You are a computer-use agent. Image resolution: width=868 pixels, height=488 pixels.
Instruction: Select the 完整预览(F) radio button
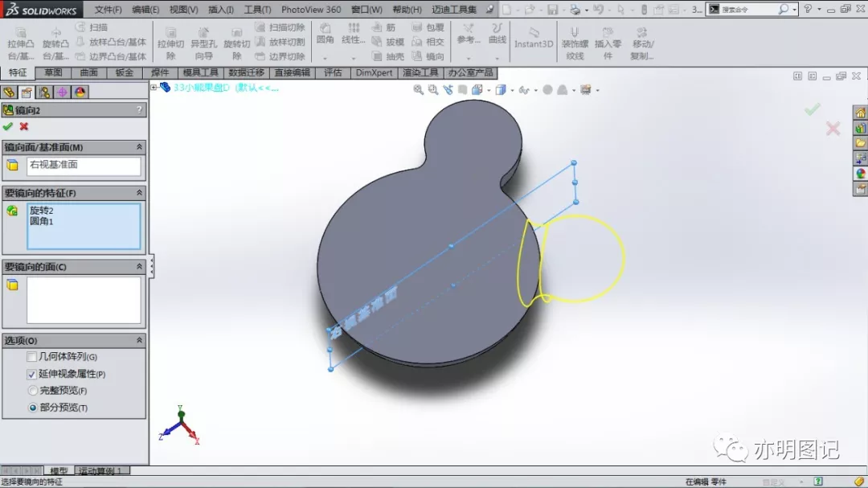pyautogui.click(x=33, y=391)
